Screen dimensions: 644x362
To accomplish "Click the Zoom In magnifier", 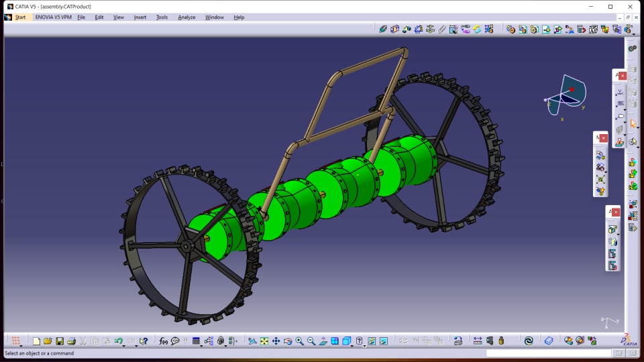I will [299, 341].
